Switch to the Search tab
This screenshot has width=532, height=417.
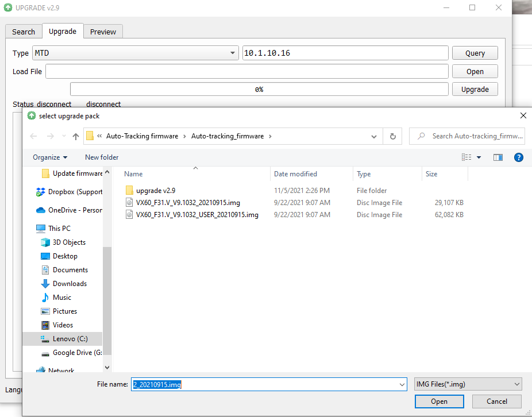(23, 32)
